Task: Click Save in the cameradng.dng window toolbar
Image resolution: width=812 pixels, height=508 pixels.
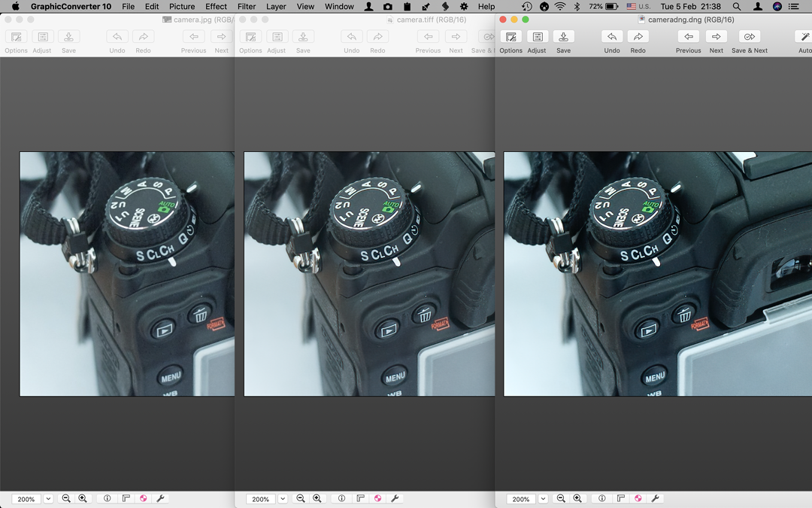Action: coord(563,37)
